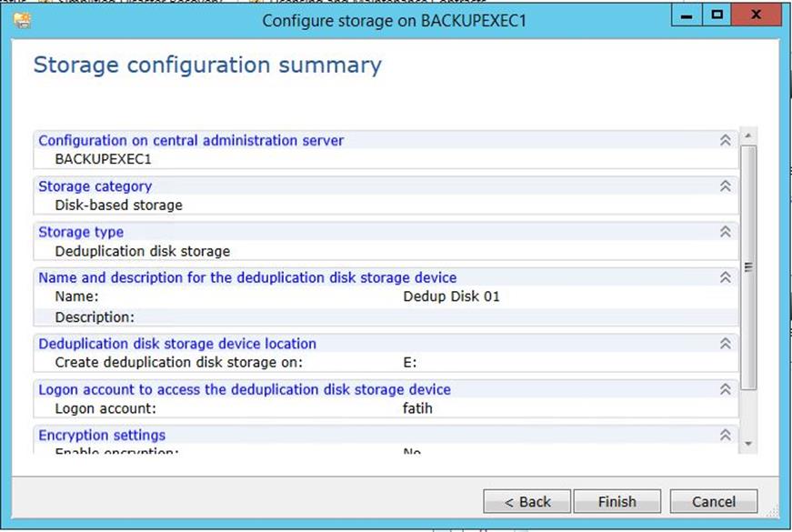
Task: Maximize the Configure storage window
Action: click(x=717, y=17)
